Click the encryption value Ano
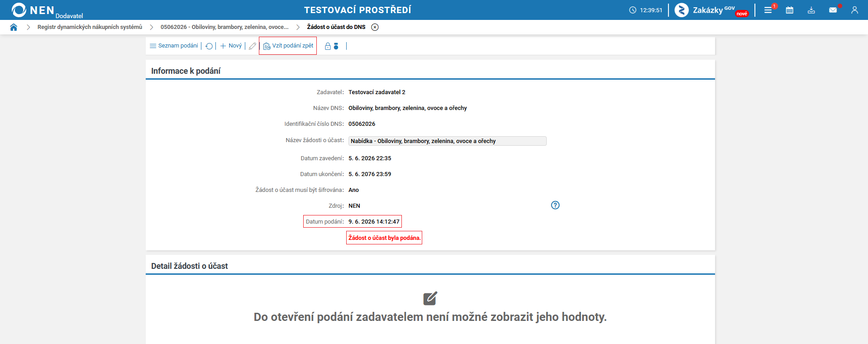This screenshot has height=344, width=868. tap(353, 190)
